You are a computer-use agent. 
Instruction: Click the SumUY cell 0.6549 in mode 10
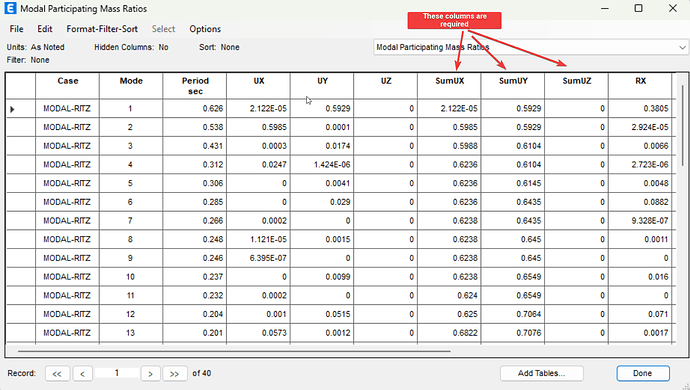click(513, 277)
